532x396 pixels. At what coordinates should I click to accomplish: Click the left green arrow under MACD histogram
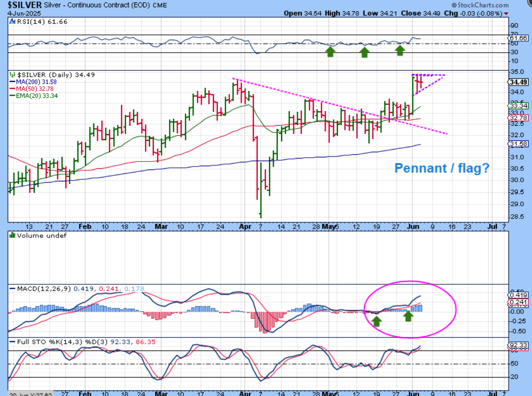pyautogui.click(x=377, y=321)
